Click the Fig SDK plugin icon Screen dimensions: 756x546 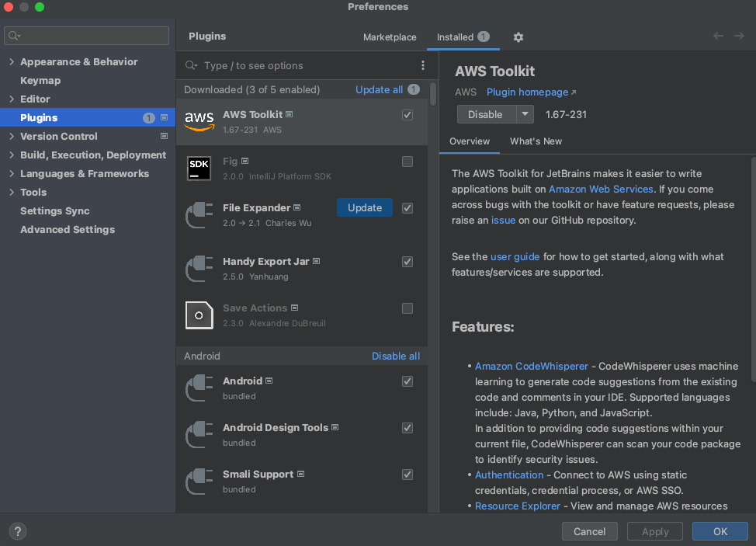(199, 169)
